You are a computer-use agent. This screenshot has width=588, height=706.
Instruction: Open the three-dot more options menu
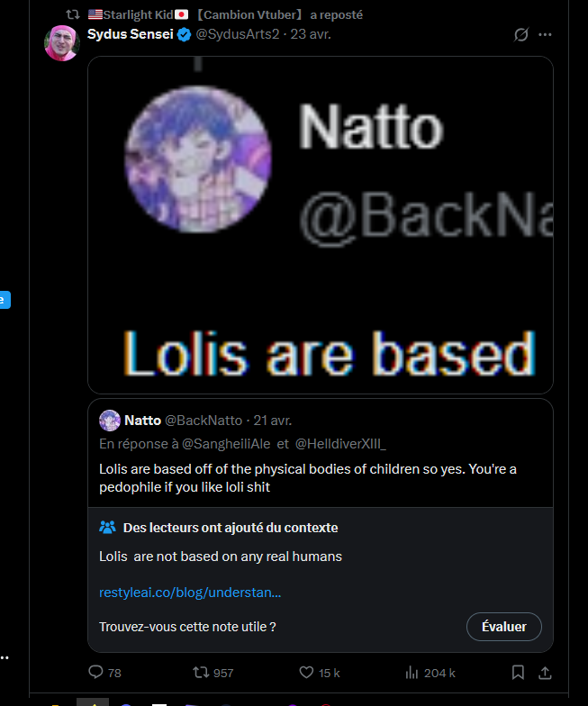click(545, 34)
